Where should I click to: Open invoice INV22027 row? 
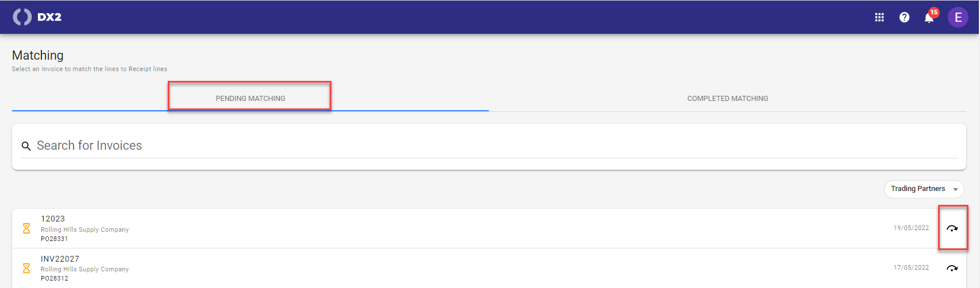click(x=489, y=268)
